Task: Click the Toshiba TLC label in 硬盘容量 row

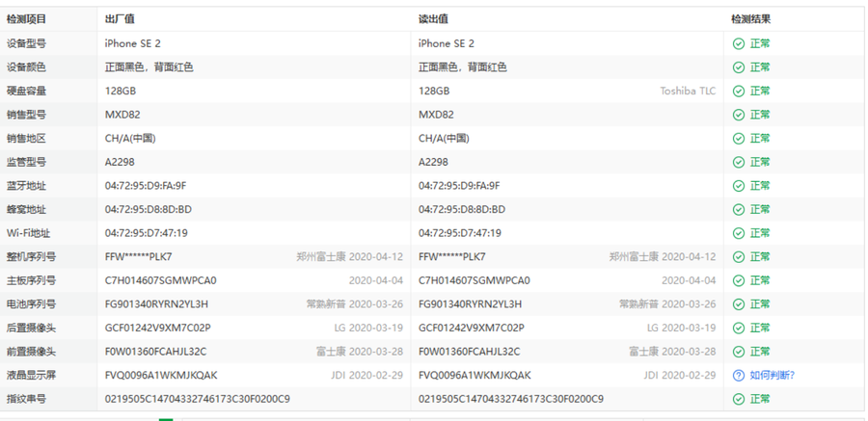Action: click(688, 91)
